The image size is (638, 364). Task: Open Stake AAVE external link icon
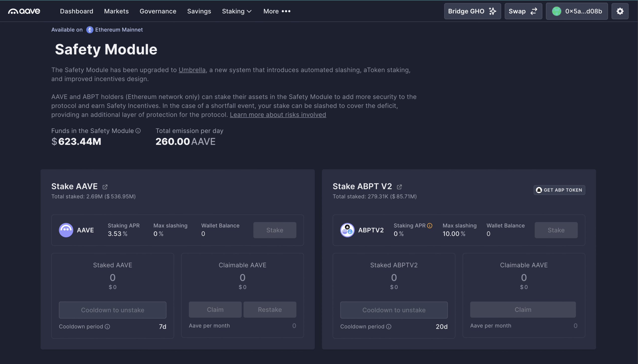click(x=105, y=187)
